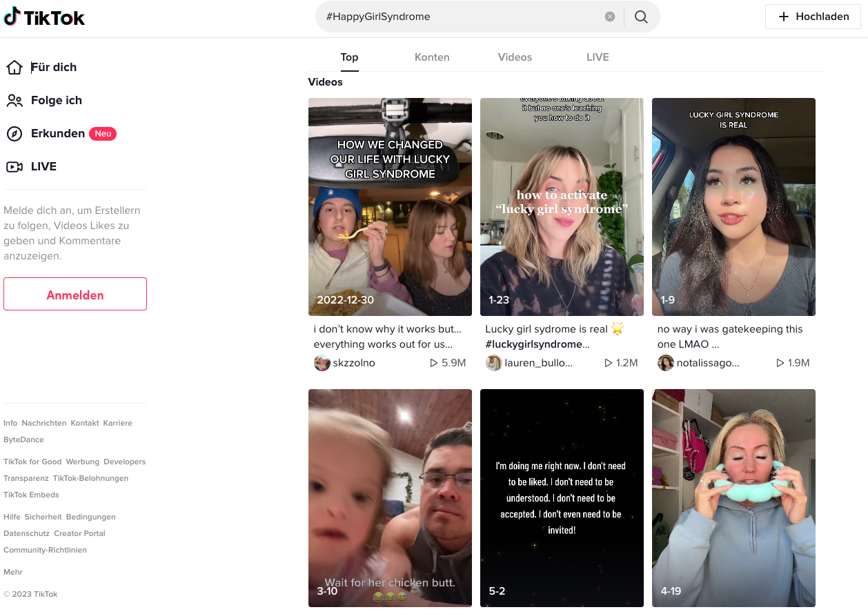
Task: Open the skzzolno username link
Action: tap(354, 363)
